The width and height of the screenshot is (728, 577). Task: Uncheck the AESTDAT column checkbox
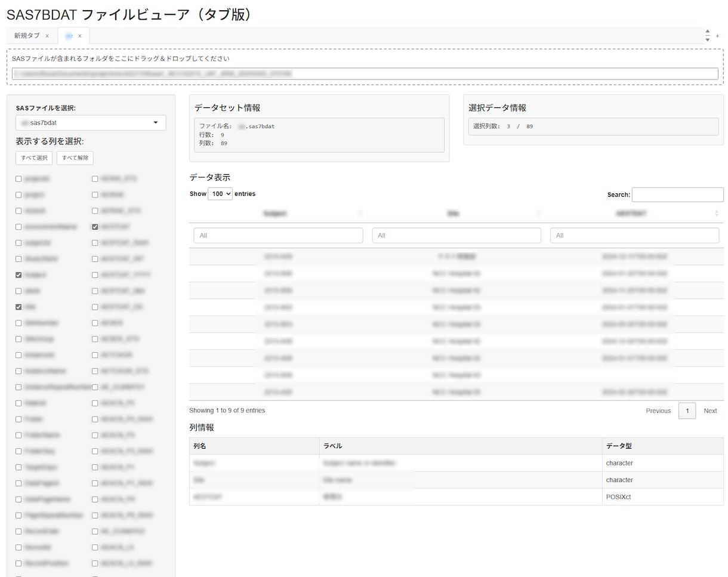(95, 227)
